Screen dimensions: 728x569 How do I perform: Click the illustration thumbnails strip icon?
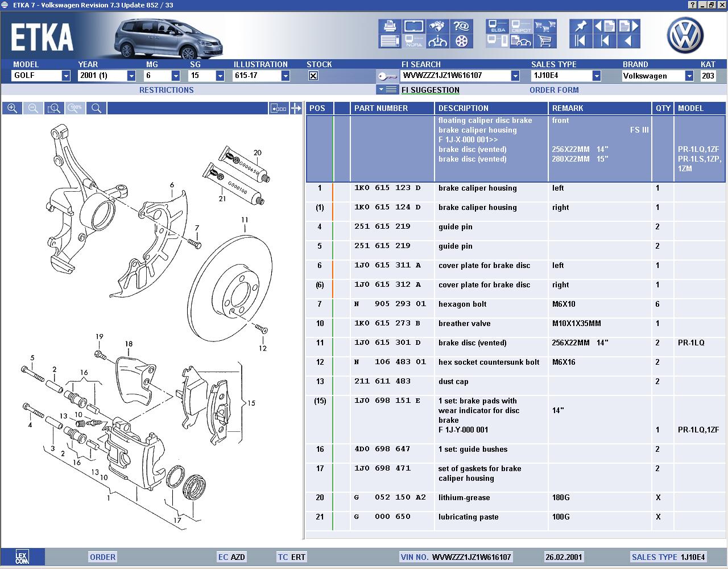[278, 108]
